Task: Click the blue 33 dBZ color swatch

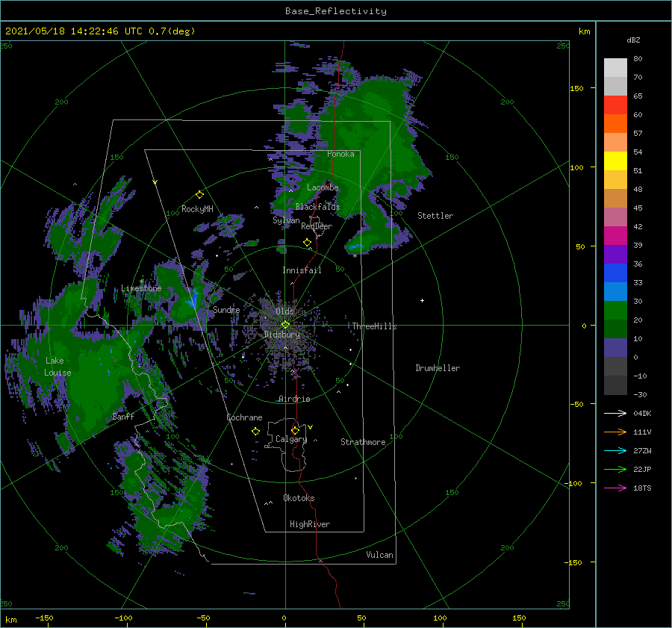Action: (615, 273)
